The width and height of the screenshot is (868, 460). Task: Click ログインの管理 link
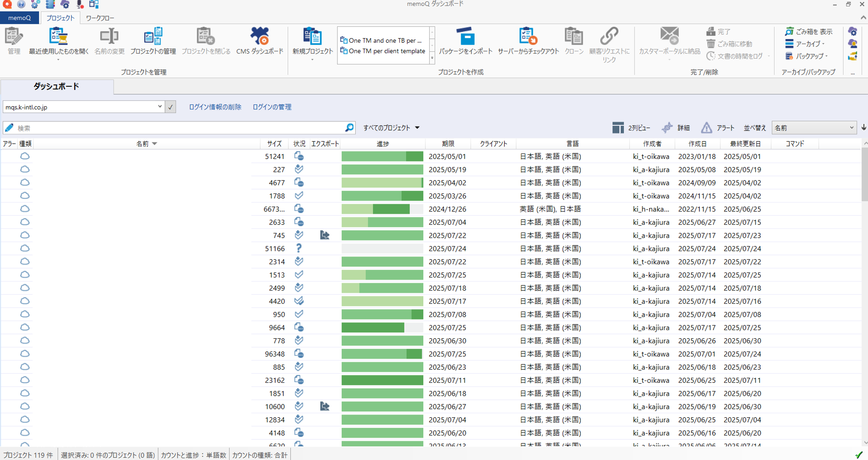272,107
